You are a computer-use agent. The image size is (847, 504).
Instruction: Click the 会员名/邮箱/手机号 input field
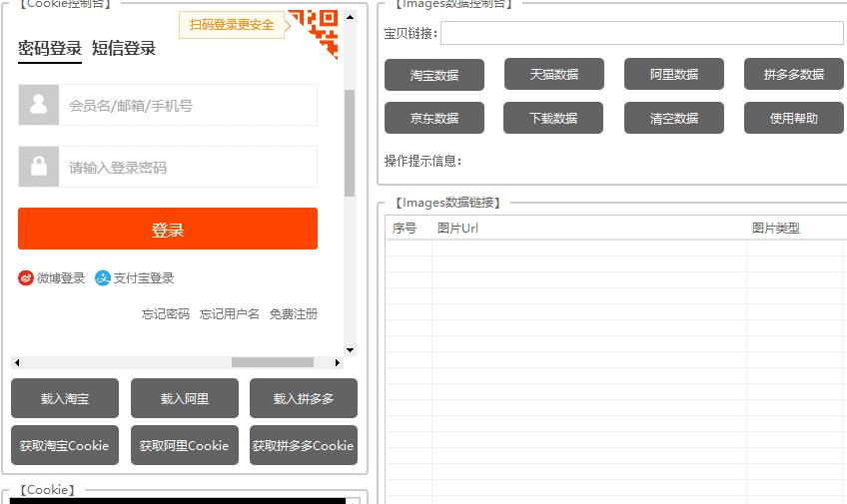tap(188, 105)
